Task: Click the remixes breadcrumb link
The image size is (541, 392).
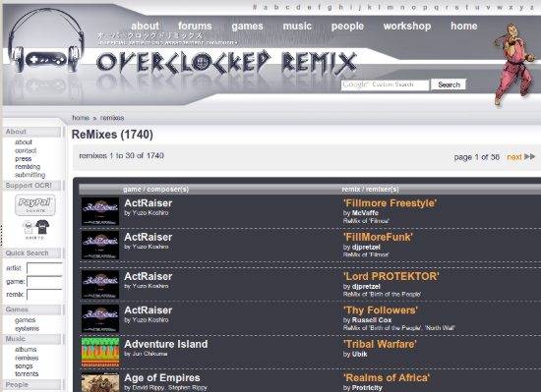Action: (112, 118)
